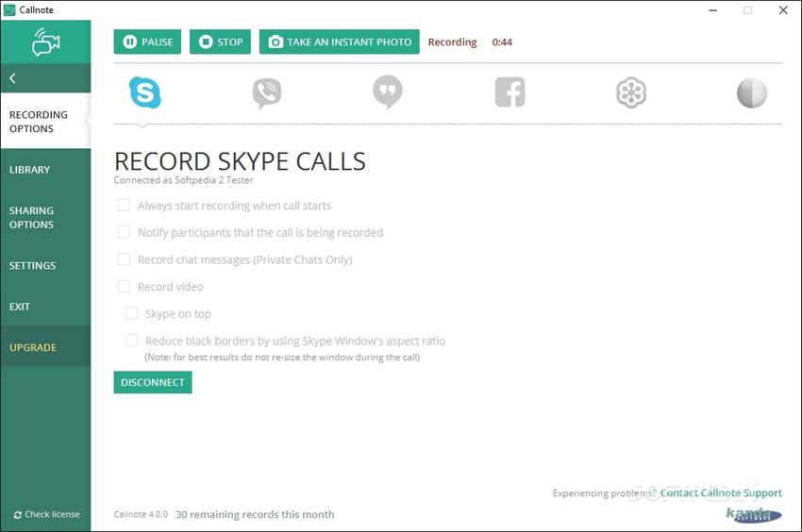The height and width of the screenshot is (532, 802).
Task: Close the Callnote window
Action: click(x=783, y=9)
